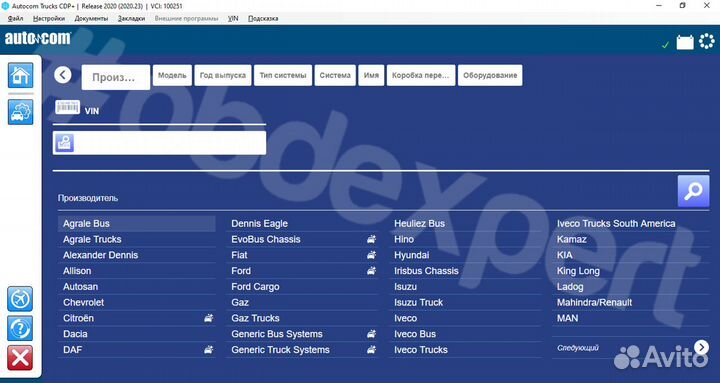
Task: Select Mahindra/Renault manufacturer
Action: pyautogui.click(x=631, y=302)
